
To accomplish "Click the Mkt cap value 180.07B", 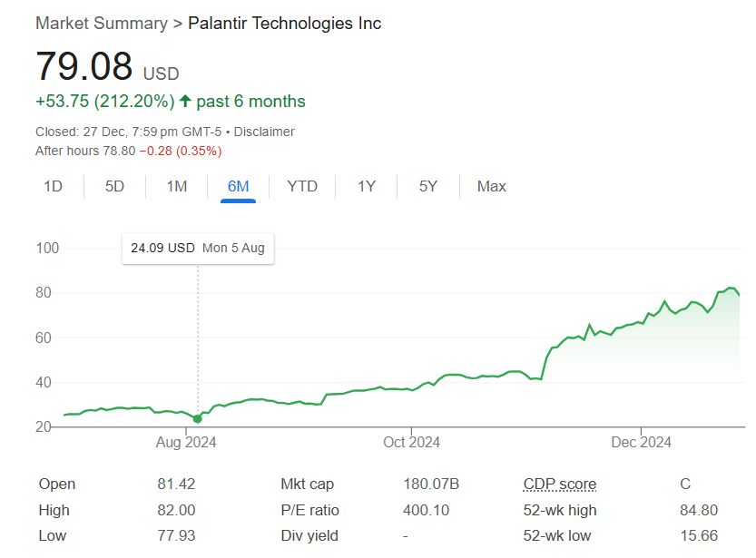I will click(431, 485).
